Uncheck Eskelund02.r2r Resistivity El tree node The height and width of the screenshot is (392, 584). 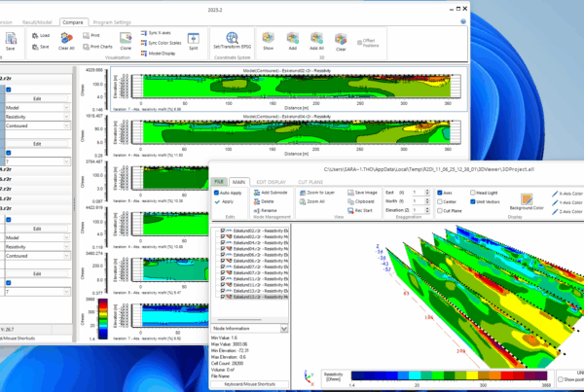223,231
